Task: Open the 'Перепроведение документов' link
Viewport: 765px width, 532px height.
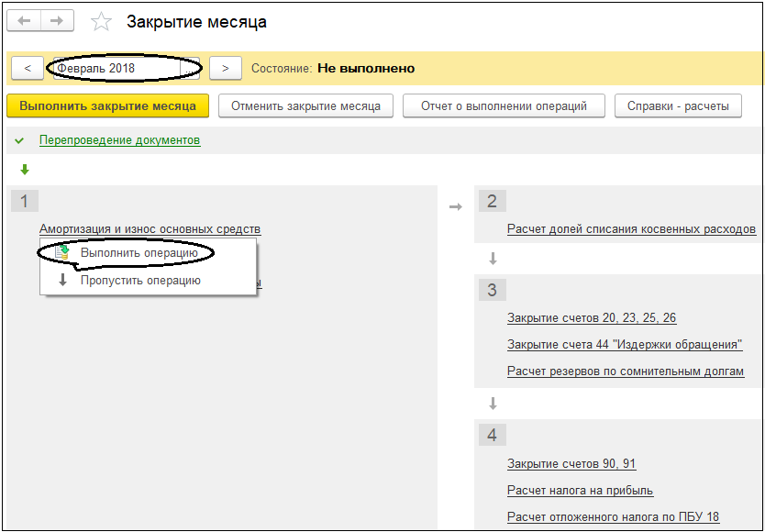Action: [119, 140]
